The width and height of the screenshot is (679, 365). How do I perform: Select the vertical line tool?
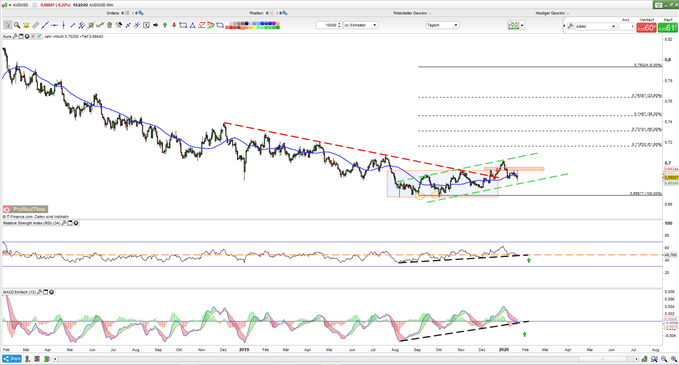click(x=64, y=25)
